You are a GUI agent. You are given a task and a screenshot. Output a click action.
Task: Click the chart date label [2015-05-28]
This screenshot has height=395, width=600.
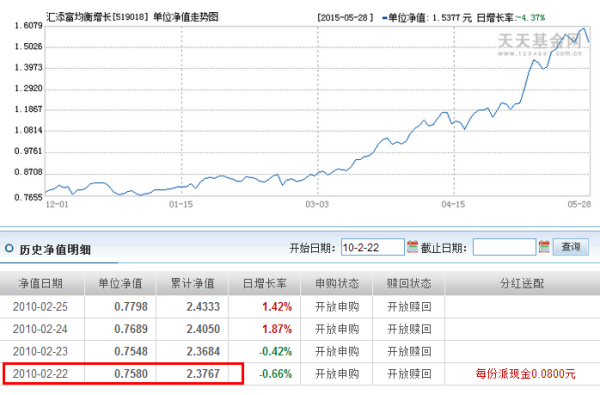coord(345,18)
